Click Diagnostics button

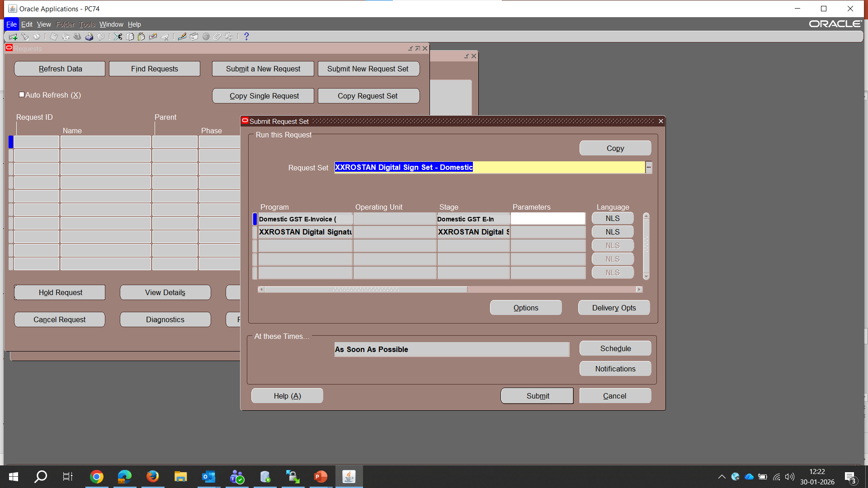(x=165, y=319)
